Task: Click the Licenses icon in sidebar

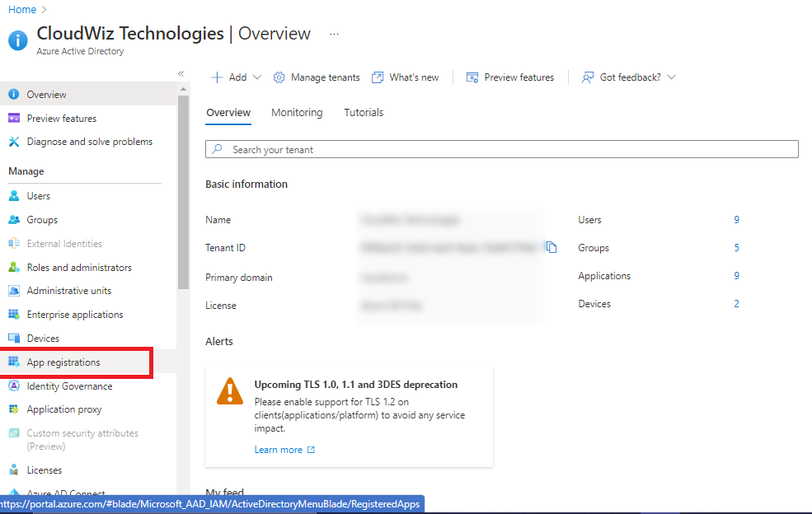Action: 13,470
